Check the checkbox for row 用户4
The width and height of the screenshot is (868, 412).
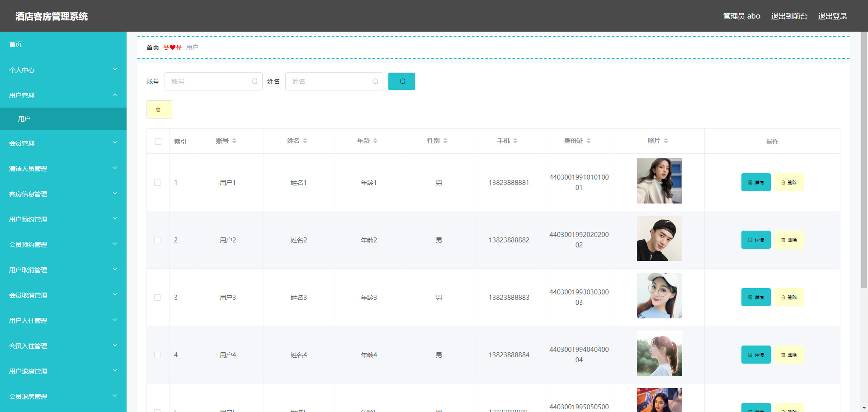157,355
